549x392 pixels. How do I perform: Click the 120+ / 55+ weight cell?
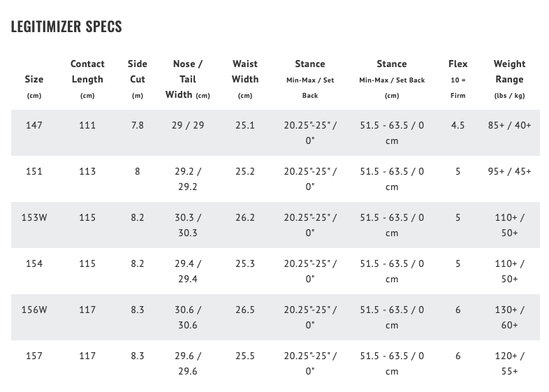point(509,363)
